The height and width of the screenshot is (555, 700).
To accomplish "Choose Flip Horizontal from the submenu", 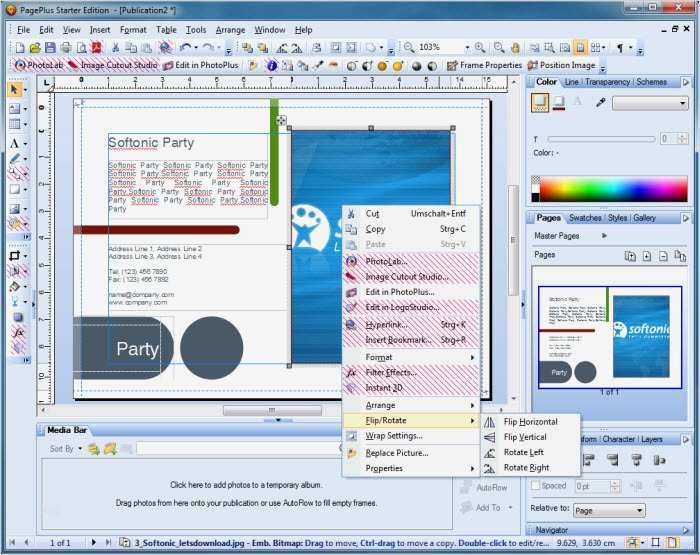I will coord(530,422).
